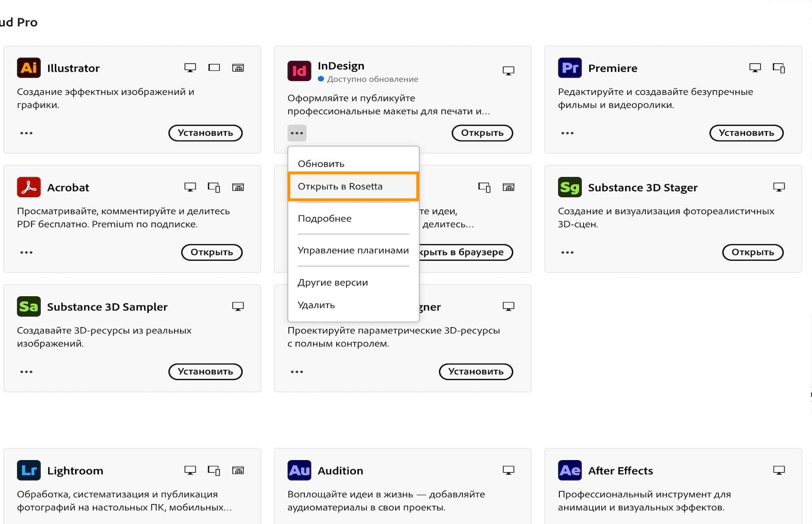The image size is (812, 524).
Task: Click the After Effects app name text
Action: pyautogui.click(x=620, y=471)
